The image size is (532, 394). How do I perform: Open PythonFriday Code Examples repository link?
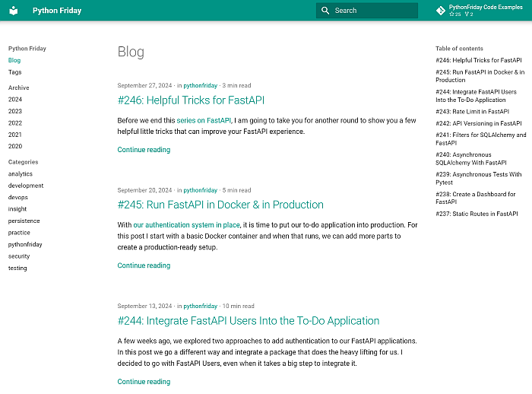click(479, 11)
